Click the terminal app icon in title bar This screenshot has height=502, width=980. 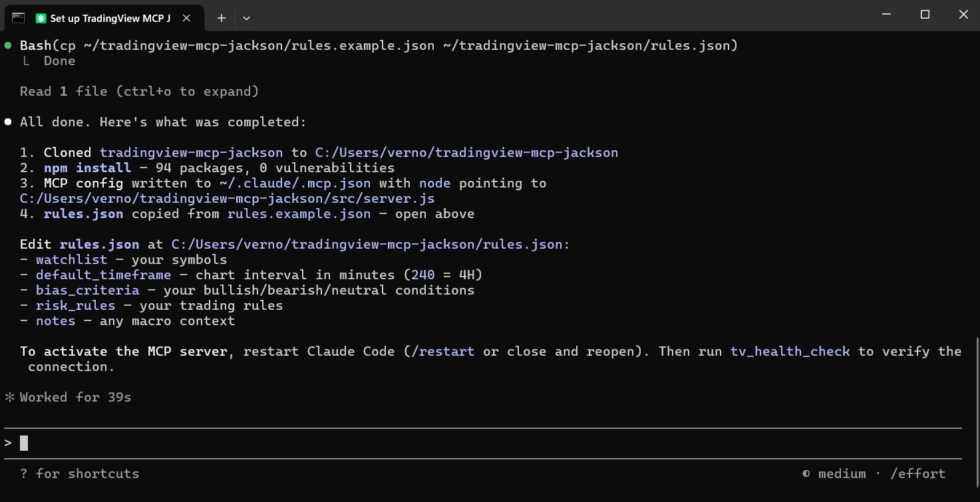point(19,18)
